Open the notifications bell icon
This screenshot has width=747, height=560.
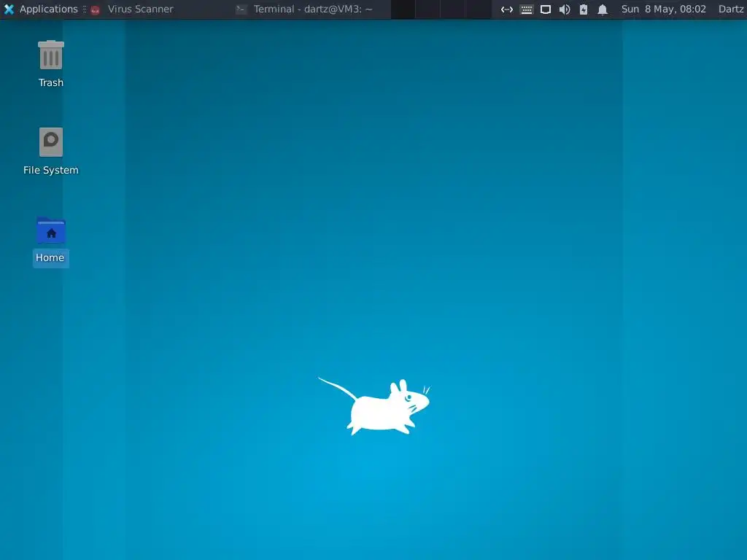coord(603,9)
